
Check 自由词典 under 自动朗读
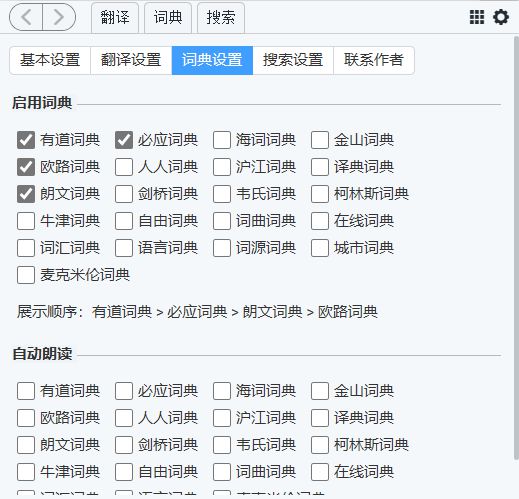(x=124, y=472)
